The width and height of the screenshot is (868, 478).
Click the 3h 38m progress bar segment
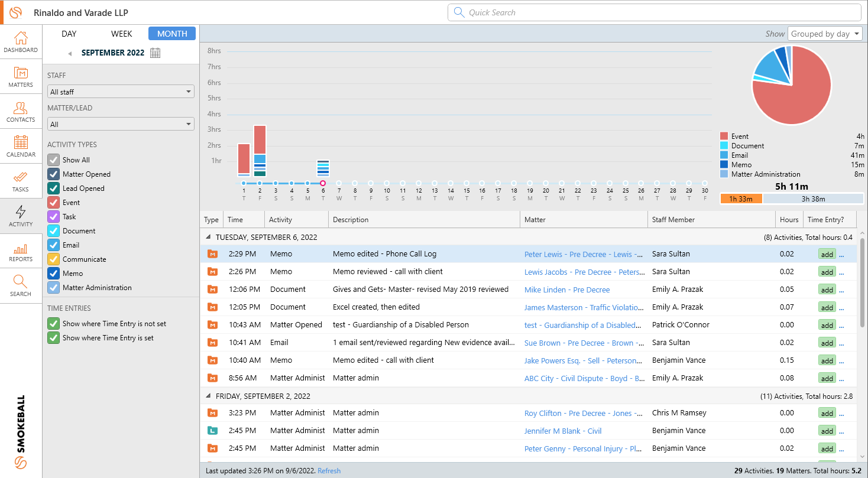[x=813, y=199]
